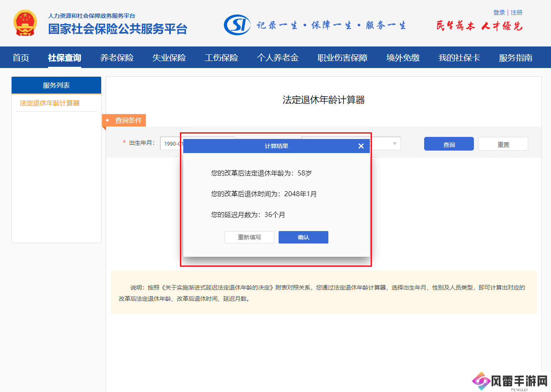This screenshot has width=551, height=392.
Task: Click the 重新填写 button
Action: [x=249, y=237]
